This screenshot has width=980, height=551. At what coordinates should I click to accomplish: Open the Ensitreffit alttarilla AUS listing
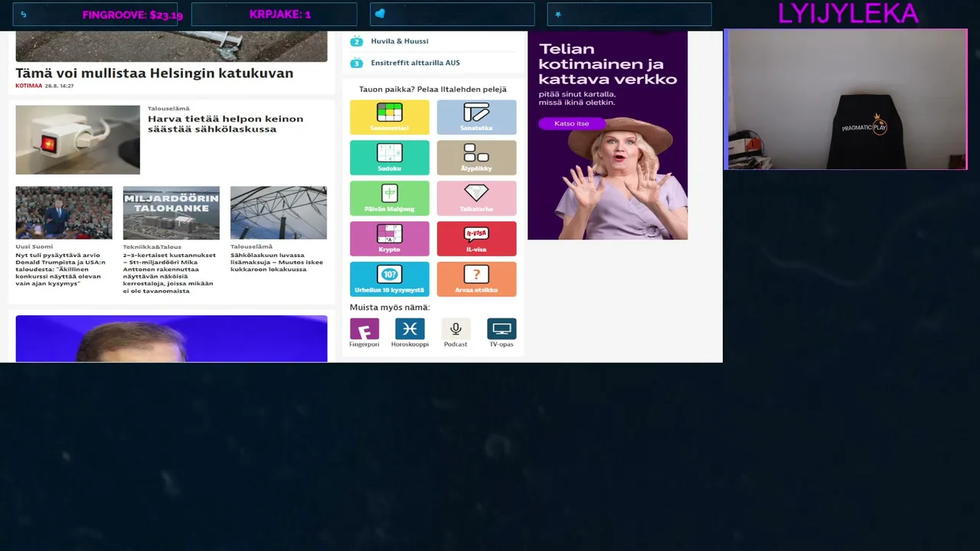[415, 63]
